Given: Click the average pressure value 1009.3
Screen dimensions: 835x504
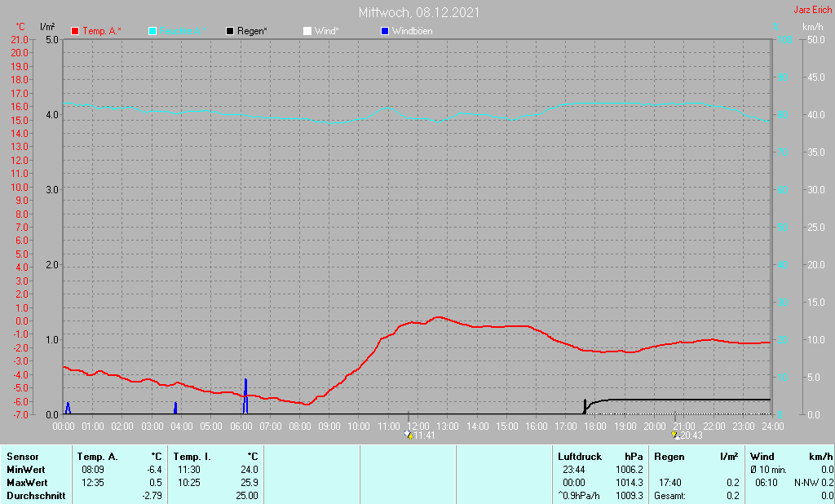Looking at the screenshot, I should click(629, 496).
